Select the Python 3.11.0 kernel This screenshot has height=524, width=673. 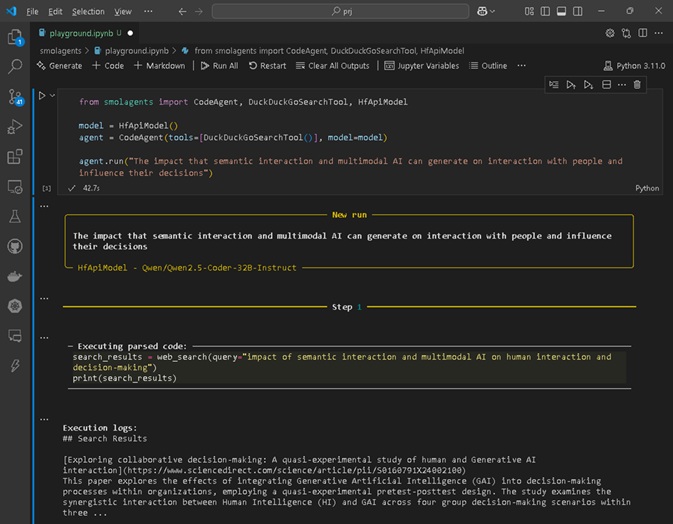pos(634,66)
